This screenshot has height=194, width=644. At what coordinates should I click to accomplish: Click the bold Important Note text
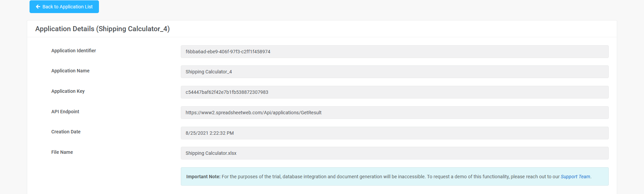click(x=203, y=177)
